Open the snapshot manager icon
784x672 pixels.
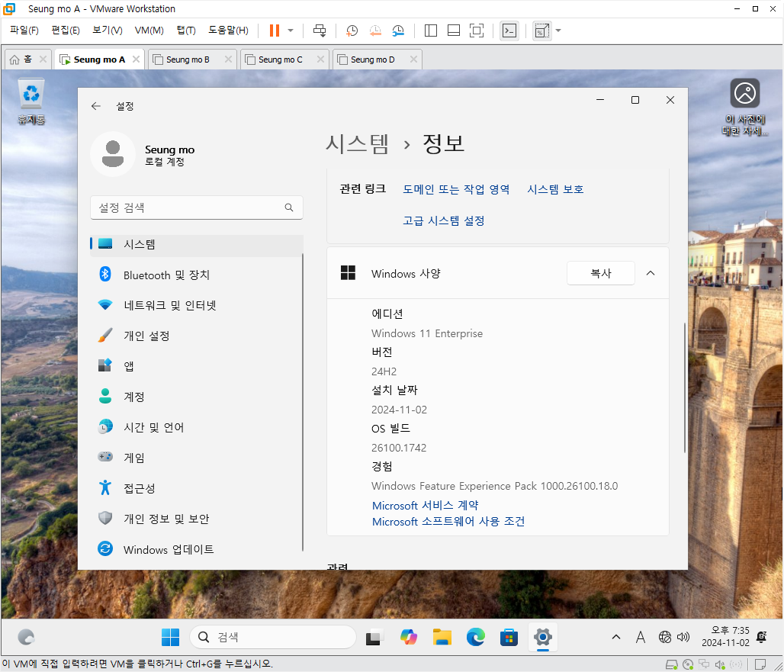coord(398,31)
